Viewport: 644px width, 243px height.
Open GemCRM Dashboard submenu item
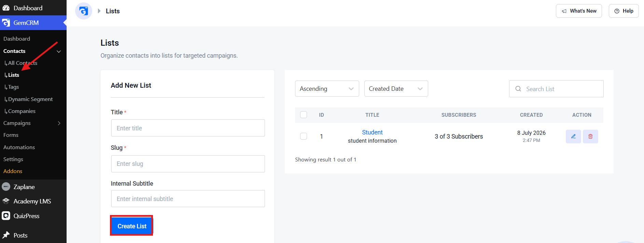pos(17,39)
